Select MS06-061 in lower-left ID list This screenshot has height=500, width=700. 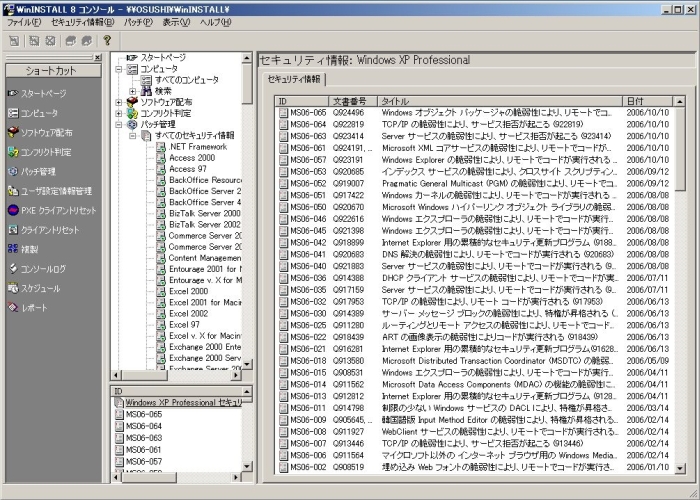coord(143,450)
